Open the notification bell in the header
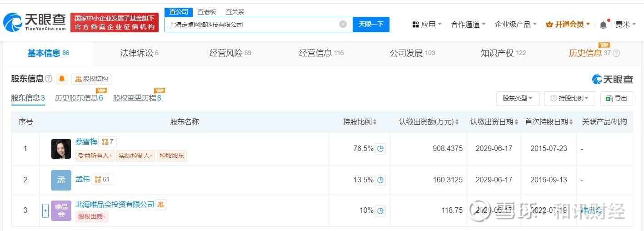 coord(603,25)
